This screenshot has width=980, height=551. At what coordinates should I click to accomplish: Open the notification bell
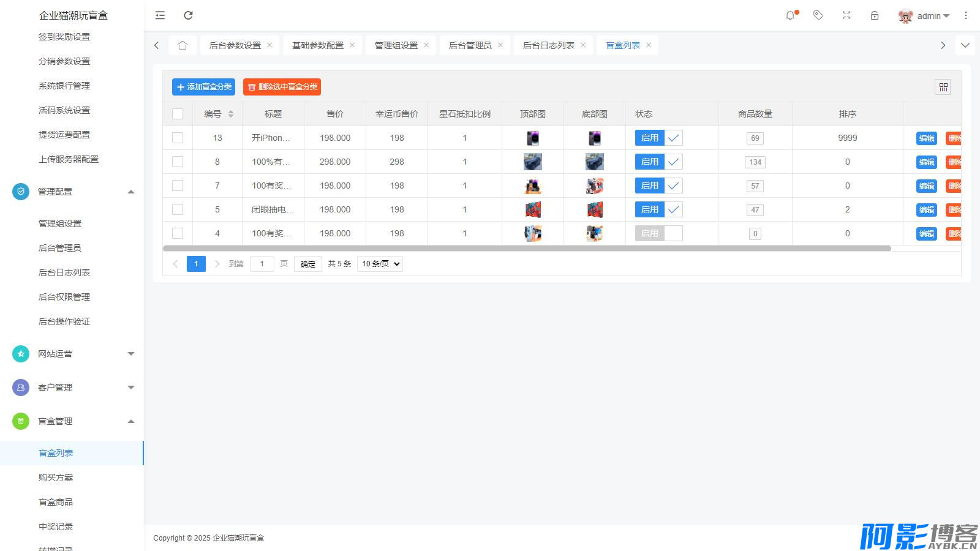click(790, 15)
